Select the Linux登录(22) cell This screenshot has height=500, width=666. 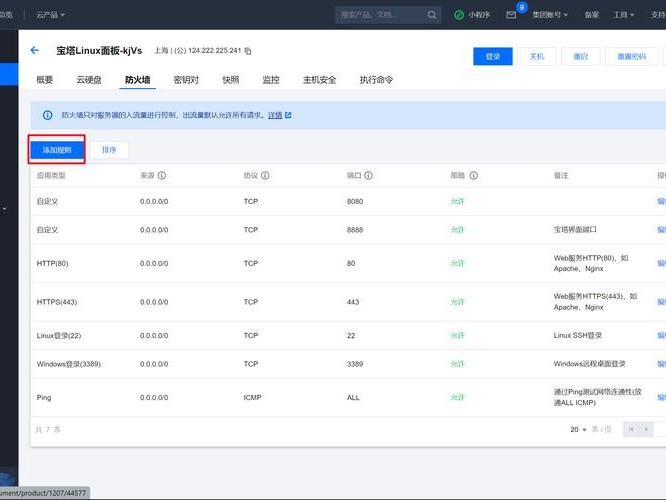coord(59,336)
